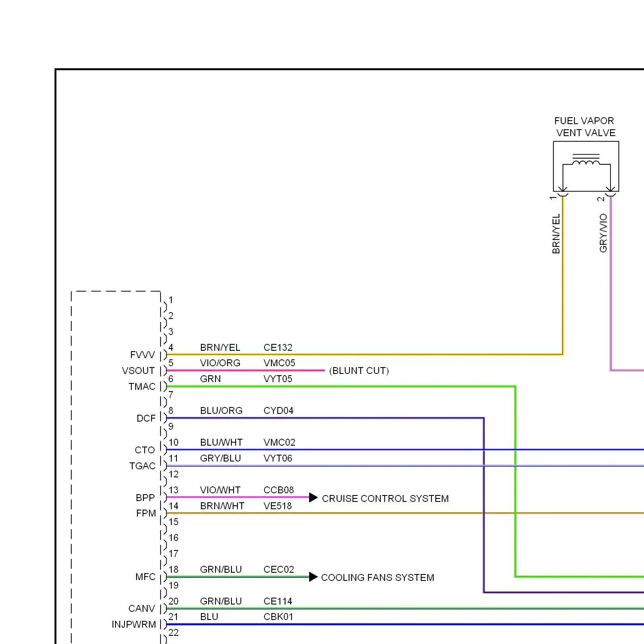The height and width of the screenshot is (644, 644).
Task: Click the GRN/BLU label at pin 20
Action: point(221,601)
